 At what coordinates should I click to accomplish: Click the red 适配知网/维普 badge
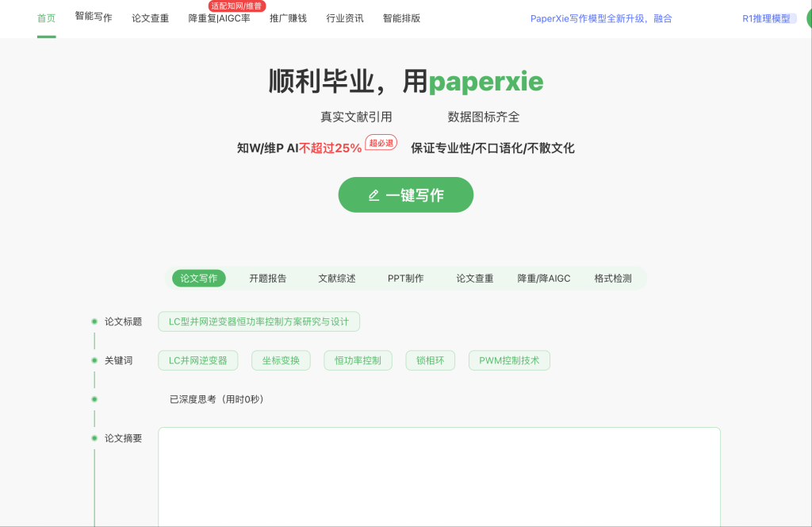[x=236, y=6]
